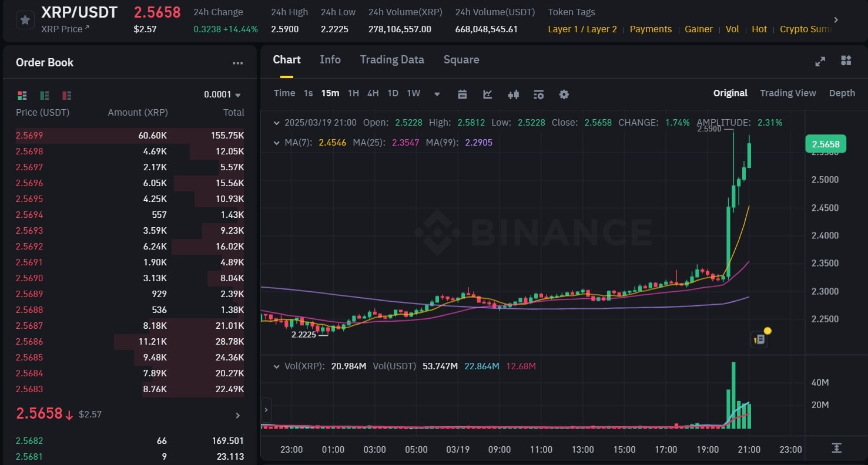Show buy orders only view
The height and width of the screenshot is (465, 868).
(44, 95)
